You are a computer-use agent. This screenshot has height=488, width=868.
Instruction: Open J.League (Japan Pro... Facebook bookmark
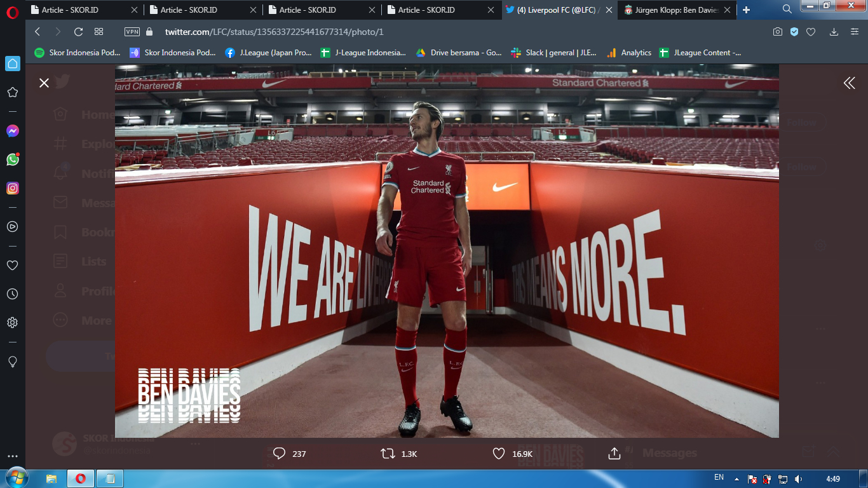tap(268, 53)
